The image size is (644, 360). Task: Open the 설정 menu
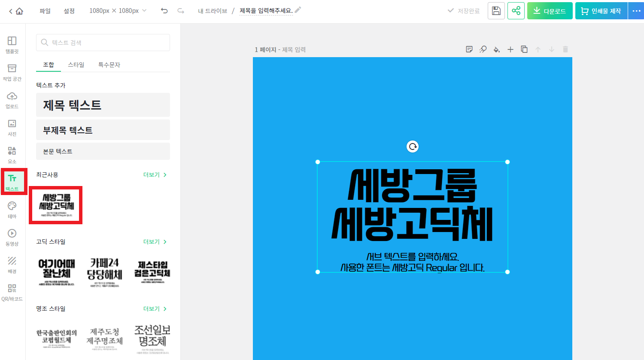pyautogui.click(x=69, y=11)
